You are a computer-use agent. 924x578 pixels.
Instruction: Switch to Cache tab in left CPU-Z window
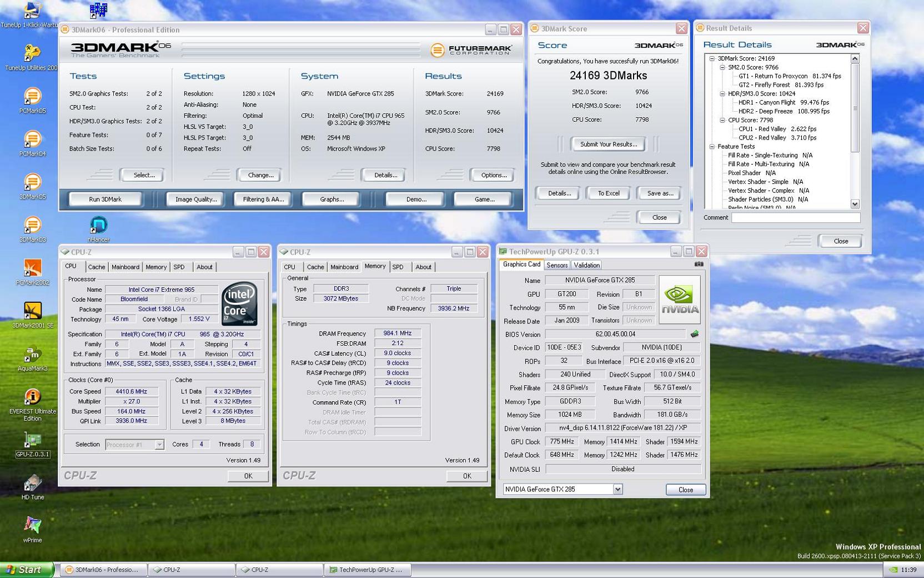click(96, 267)
